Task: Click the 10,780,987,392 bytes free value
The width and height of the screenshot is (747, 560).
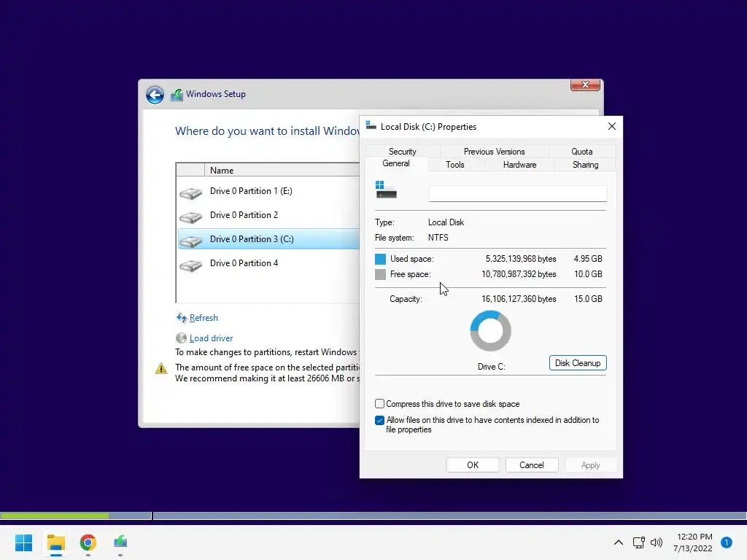Action: point(519,274)
